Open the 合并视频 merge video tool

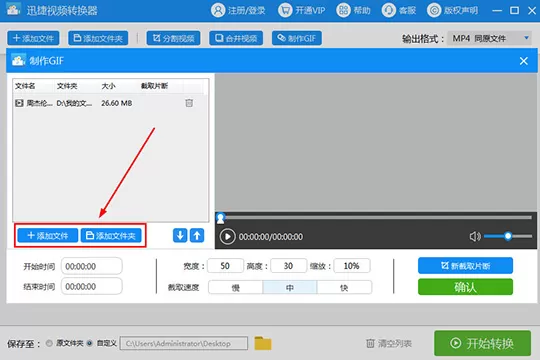pos(236,38)
